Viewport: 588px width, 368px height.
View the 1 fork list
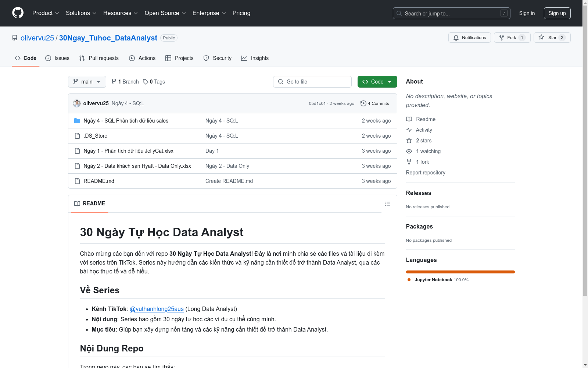pyautogui.click(x=418, y=162)
